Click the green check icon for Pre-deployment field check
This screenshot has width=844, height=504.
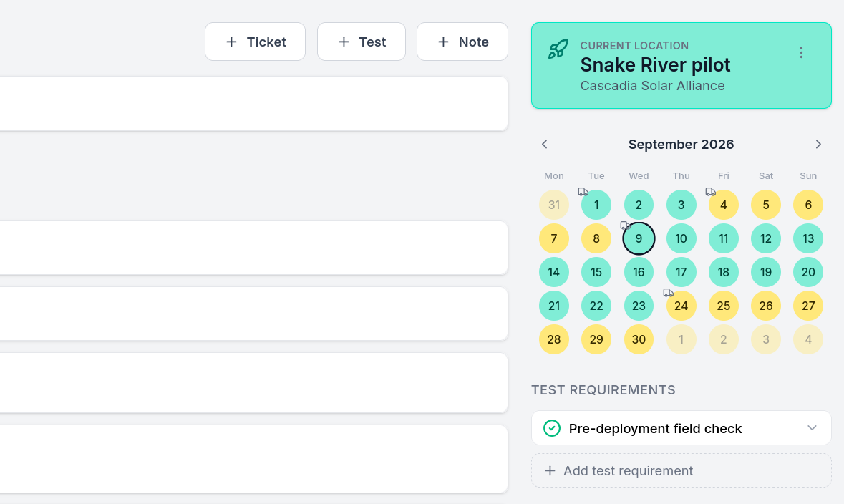[x=552, y=428]
